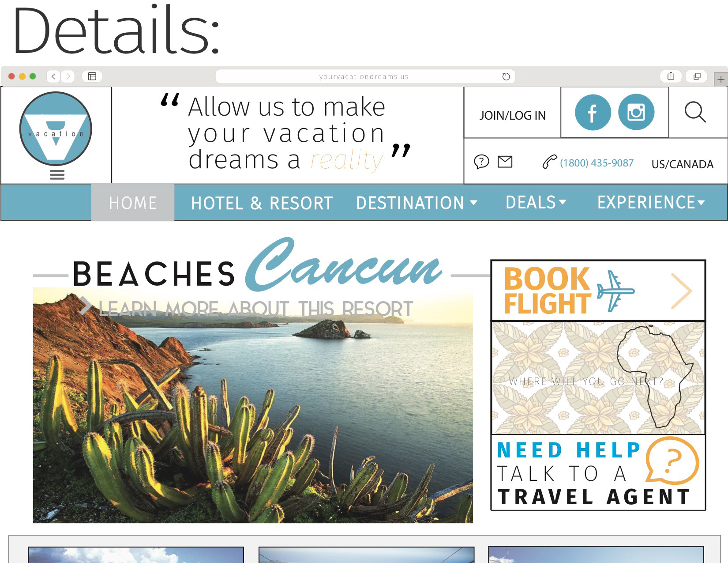Click the browser address bar
The width and height of the screenshot is (728, 563).
tap(365, 76)
